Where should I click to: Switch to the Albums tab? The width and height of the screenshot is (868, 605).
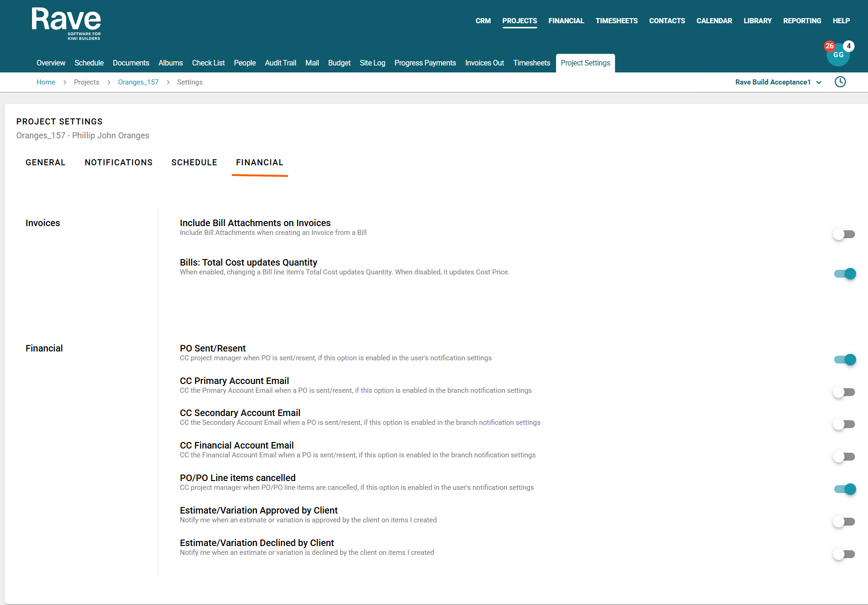pyautogui.click(x=171, y=63)
